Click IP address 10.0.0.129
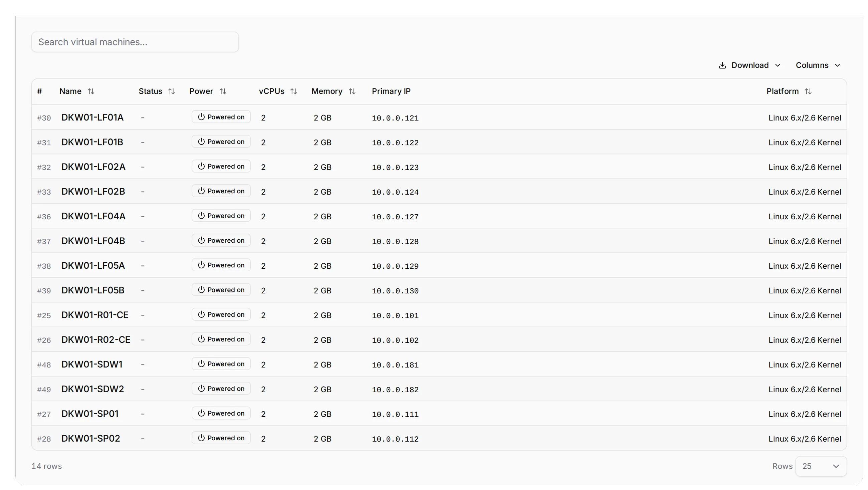Image resolution: width=868 pixels, height=490 pixels. (x=395, y=266)
